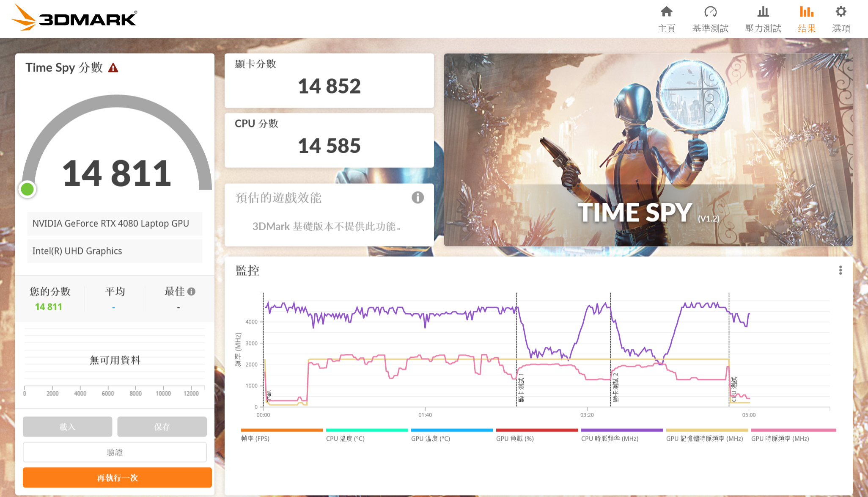
Task: Open the 主頁 home icon
Action: (x=666, y=11)
